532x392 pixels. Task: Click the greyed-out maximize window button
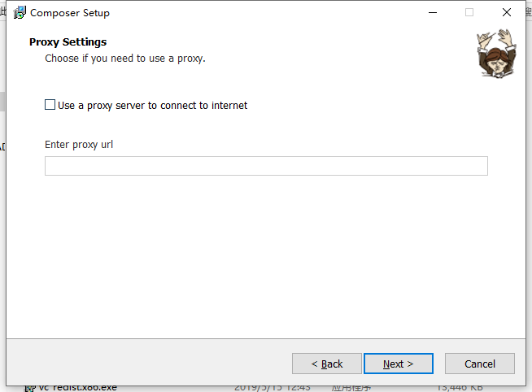tap(469, 13)
